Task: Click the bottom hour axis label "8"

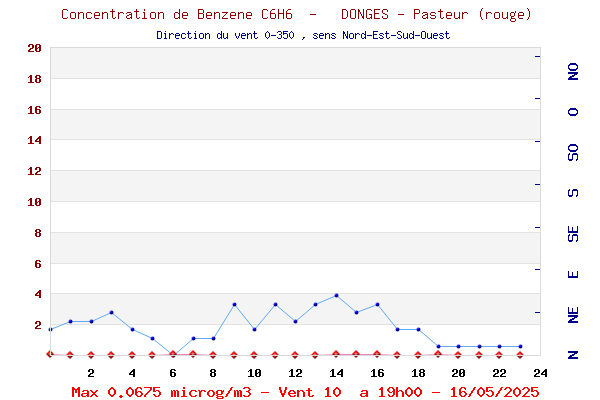Action: click(x=213, y=373)
